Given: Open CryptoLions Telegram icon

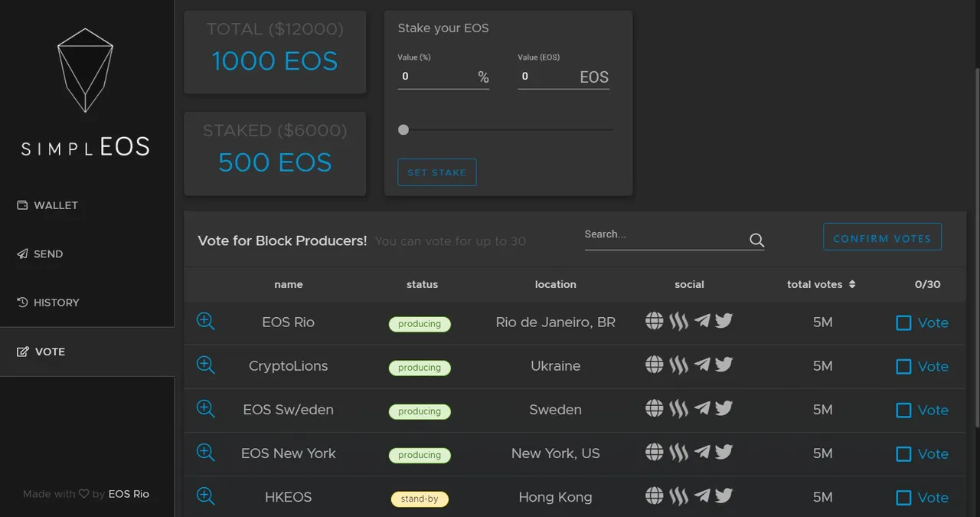Looking at the screenshot, I should pyautogui.click(x=702, y=365).
